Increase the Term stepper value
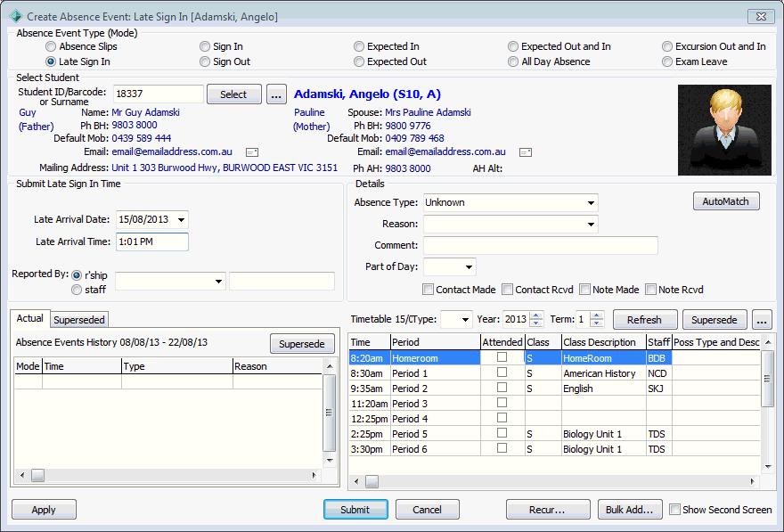Screen dimensions: 784x532 [x=597, y=315]
